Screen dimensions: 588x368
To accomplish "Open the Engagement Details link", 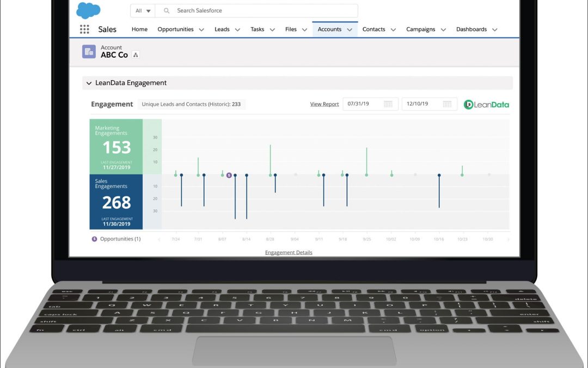I will [289, 252].
